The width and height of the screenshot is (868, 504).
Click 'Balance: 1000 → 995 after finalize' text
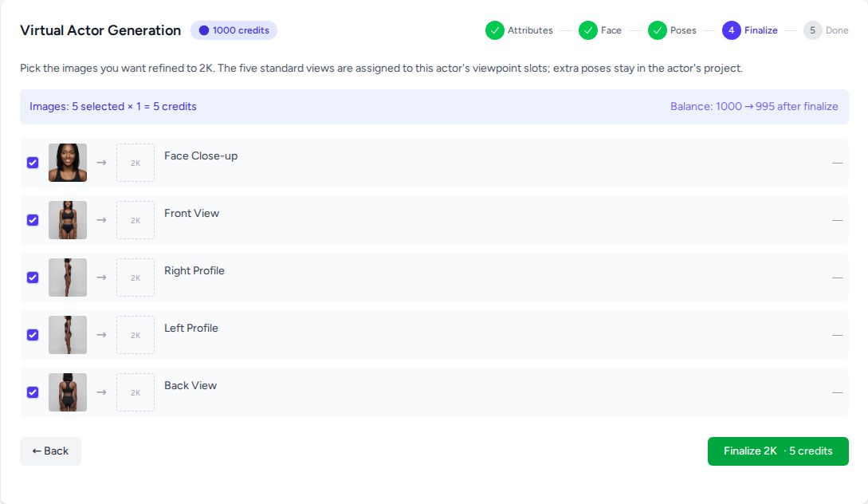coord(754,106)
